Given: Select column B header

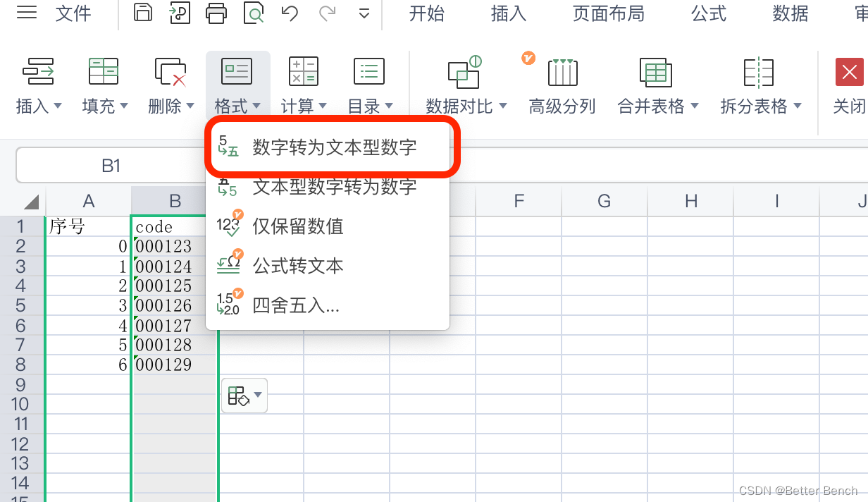Looking at the screenshot, I should tap(175, 202).
